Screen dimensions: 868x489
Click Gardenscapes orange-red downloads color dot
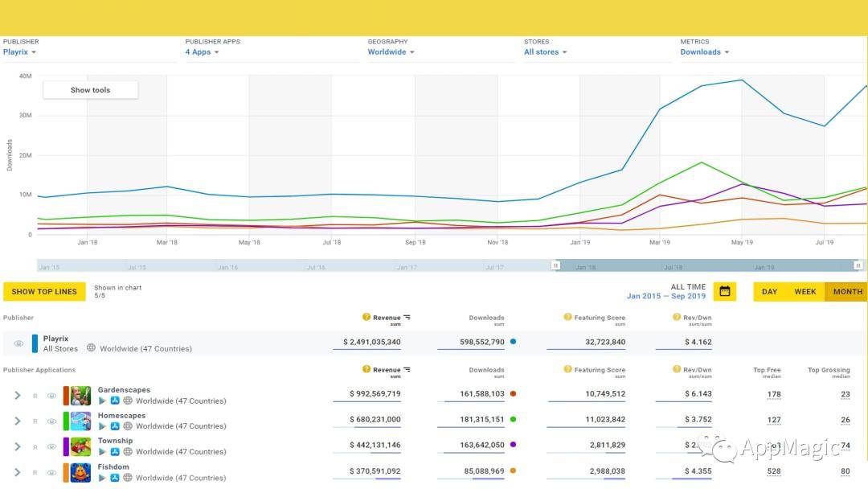[513, 394]
